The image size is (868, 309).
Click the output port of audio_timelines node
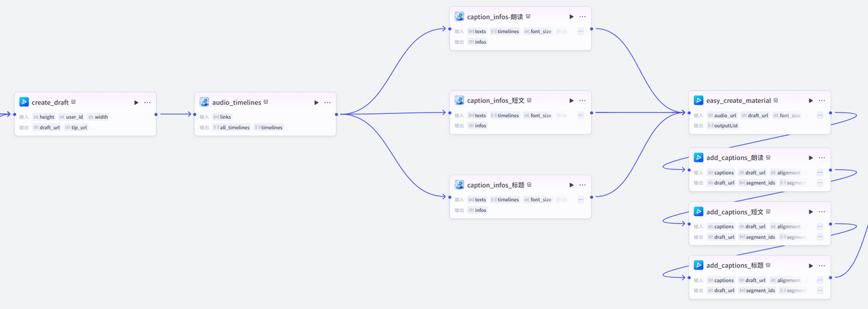pos(336,115)
